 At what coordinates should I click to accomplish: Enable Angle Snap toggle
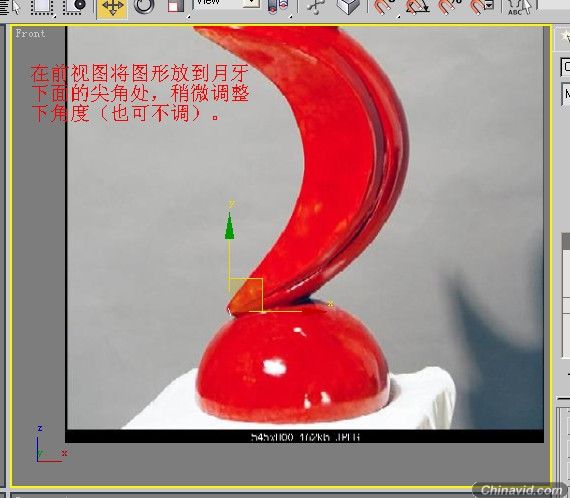(417, 6)
